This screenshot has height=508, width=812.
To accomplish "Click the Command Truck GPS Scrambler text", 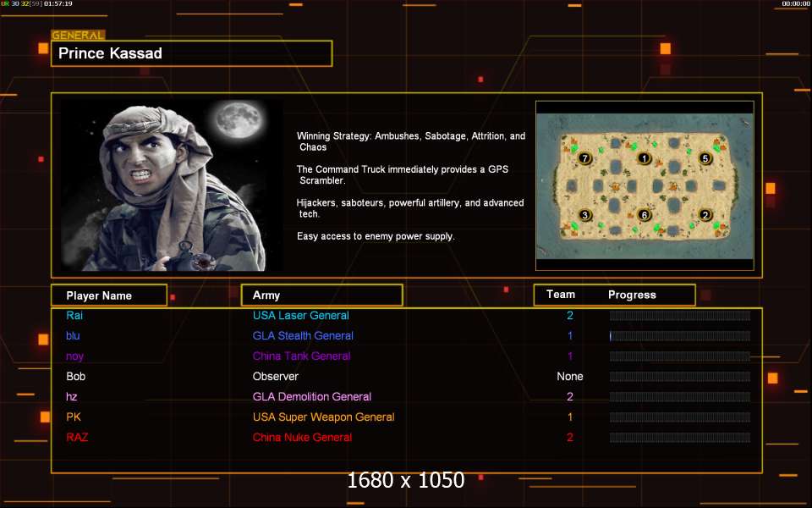I will (x=403, y=174).
